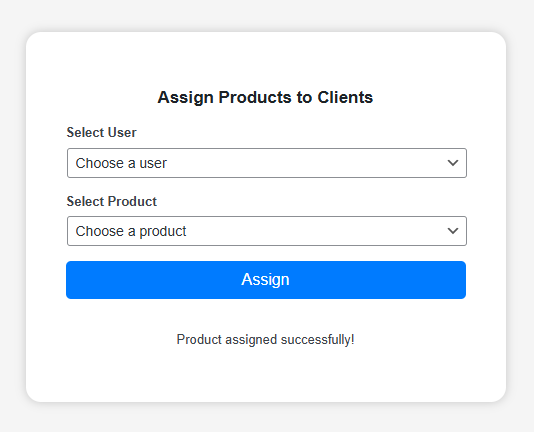Click the chevron arrow in the user dropdown
Viewport: 534px width, 432px height.
(x=453, y=163)
